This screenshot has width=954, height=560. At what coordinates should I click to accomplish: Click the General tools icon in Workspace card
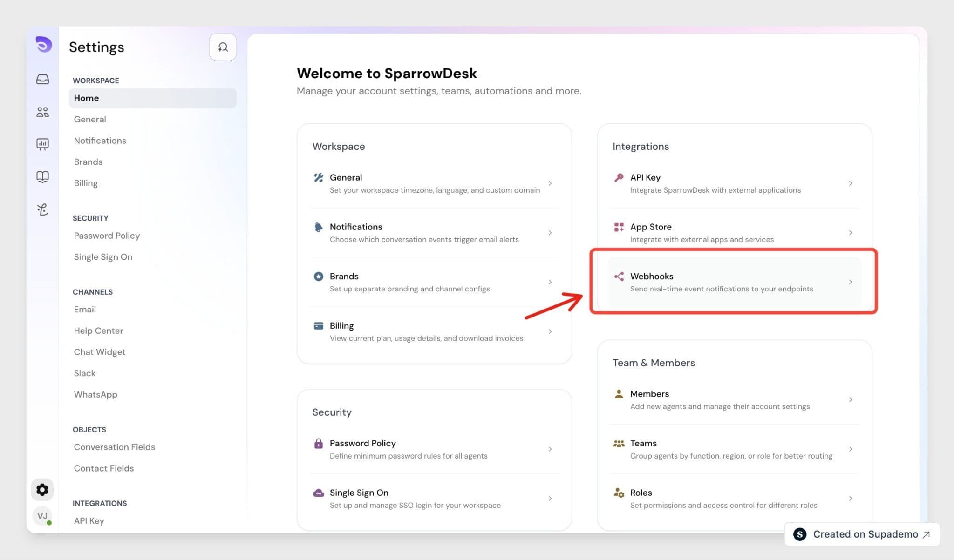(319, 177)
